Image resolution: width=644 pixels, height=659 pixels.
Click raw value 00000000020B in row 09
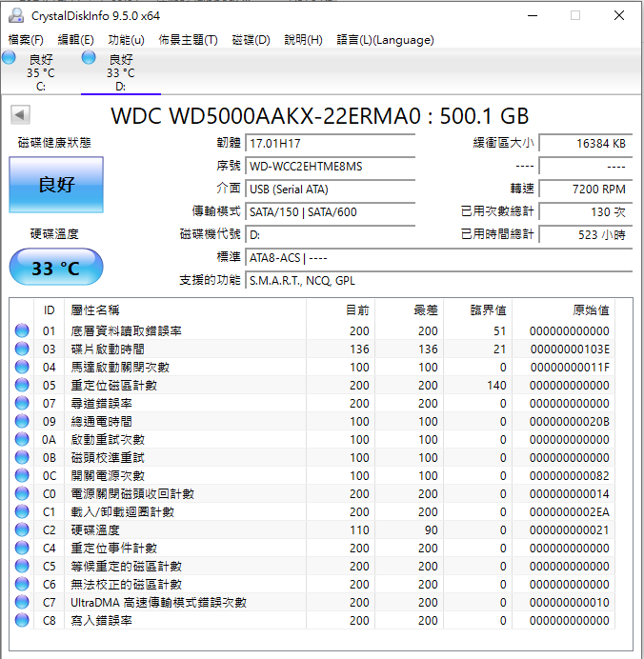pyautogui.click(x=570, y=421)
